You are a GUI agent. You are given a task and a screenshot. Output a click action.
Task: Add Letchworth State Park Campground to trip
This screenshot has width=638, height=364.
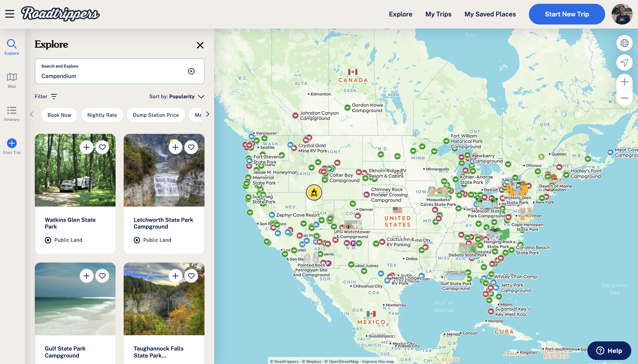pyautogui.click(x=175, y=147)
